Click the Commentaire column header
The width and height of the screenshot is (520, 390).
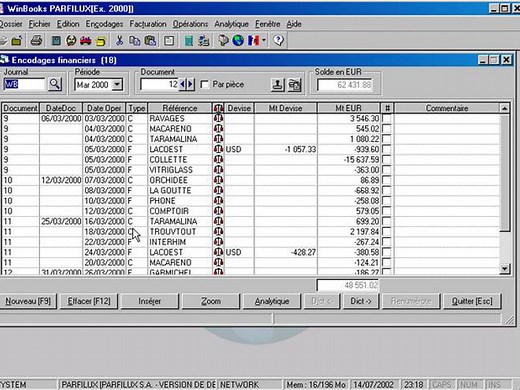(447, 108)
